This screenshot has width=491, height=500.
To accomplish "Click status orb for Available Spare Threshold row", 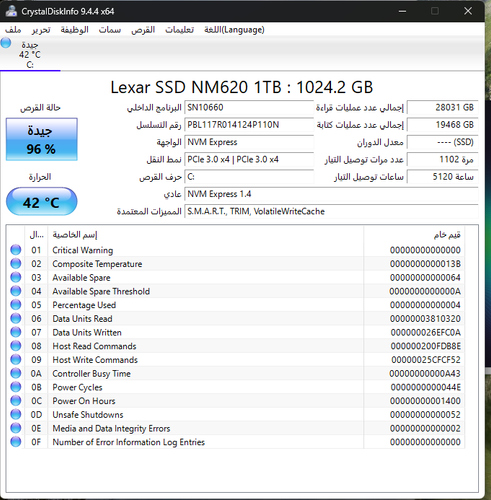I will 16,291.
